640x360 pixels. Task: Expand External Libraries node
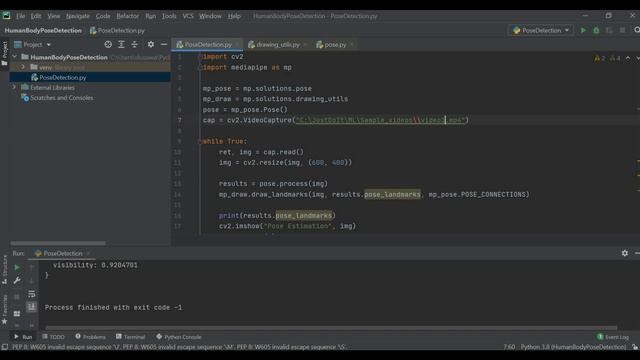14,87
